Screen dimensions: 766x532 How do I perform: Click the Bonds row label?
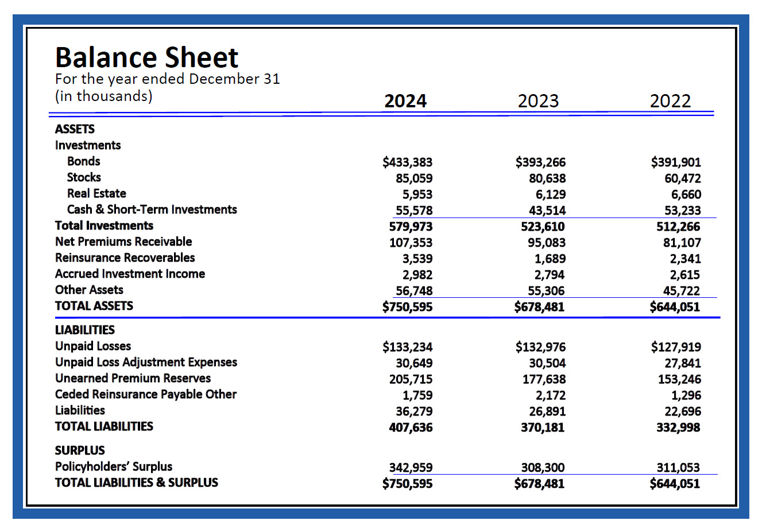[x=83, y=161]
